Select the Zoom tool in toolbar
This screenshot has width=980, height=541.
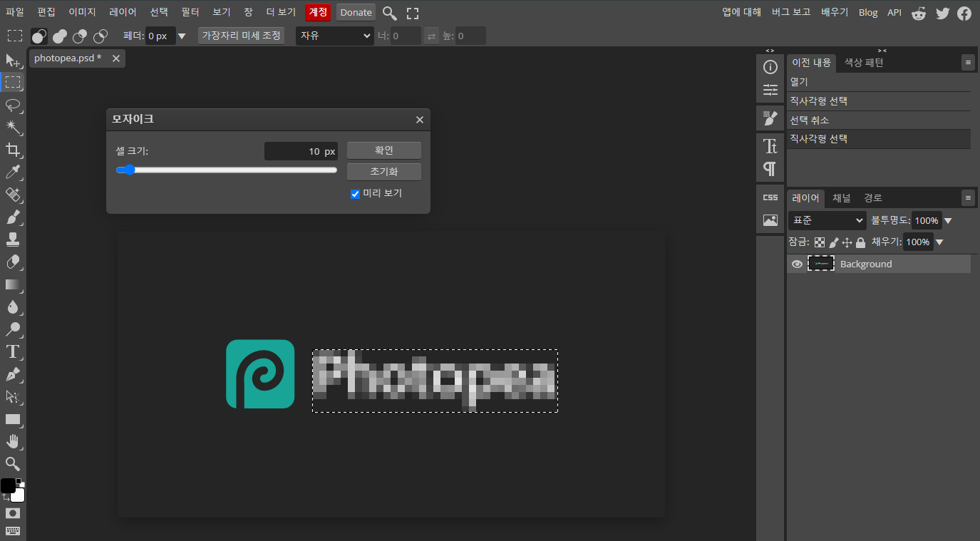point(13,464)
